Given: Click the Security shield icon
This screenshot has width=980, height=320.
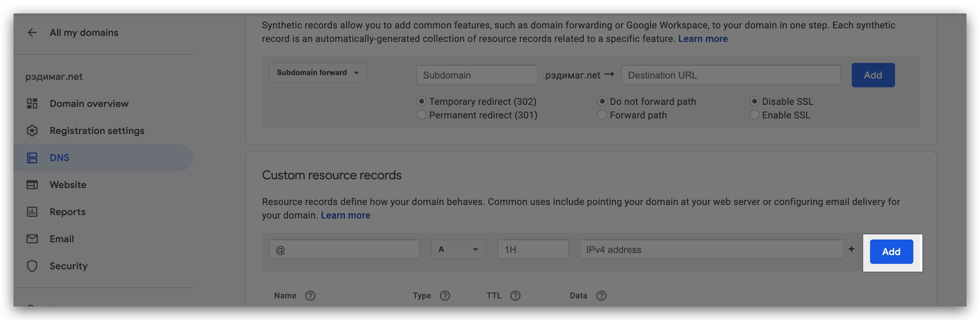Looking at the screenshot, I should click(x=32, y=266).
